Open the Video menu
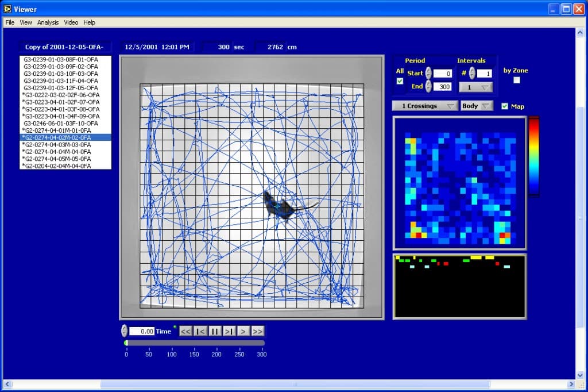This screenshot has width=588, height=392. pyautogui.click(x=71, y=22)
